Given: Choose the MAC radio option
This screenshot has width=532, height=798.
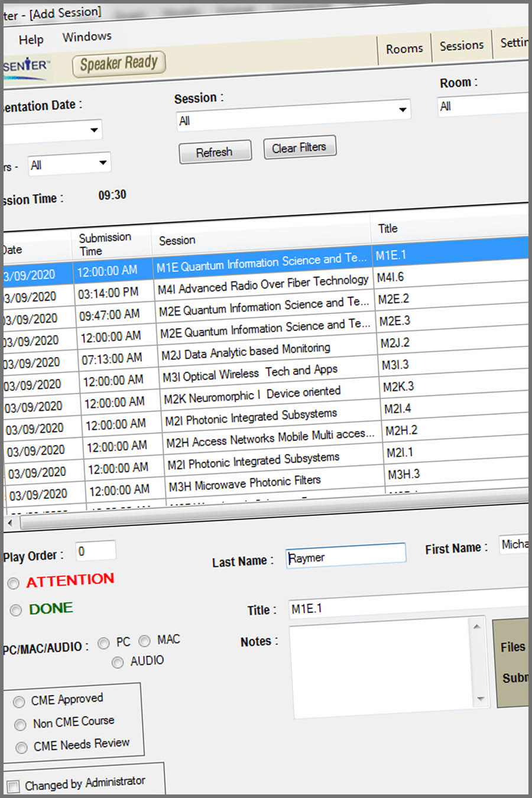Looking at the screenshot, I should pyautogui.click(x=145, y=641).
